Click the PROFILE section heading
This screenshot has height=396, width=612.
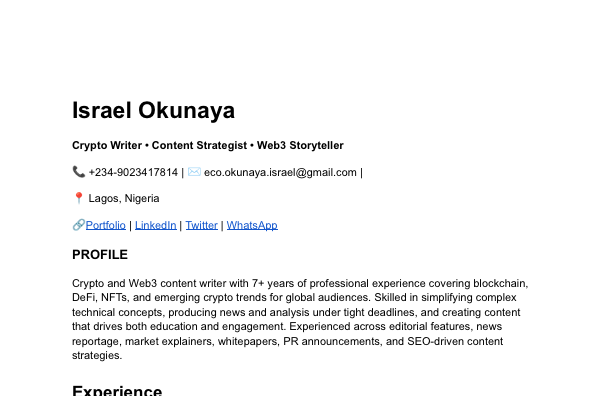(x=100, y=255)
